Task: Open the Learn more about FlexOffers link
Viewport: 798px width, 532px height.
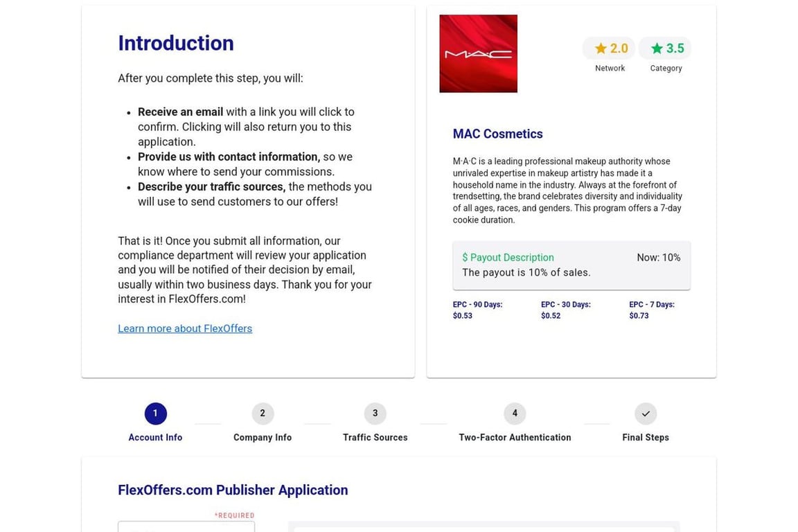Action: pos(185,328)
